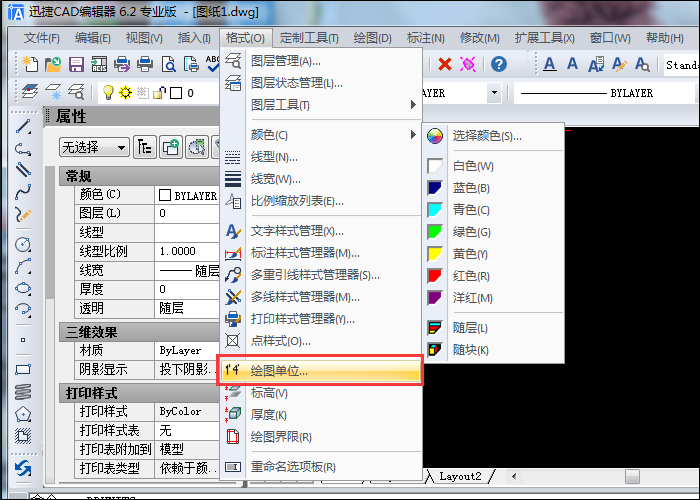Click the horizontal scrollbar left arrow
Image resolution: width=700 pixels, height=500 pixels.
click(x=514, y=476)
